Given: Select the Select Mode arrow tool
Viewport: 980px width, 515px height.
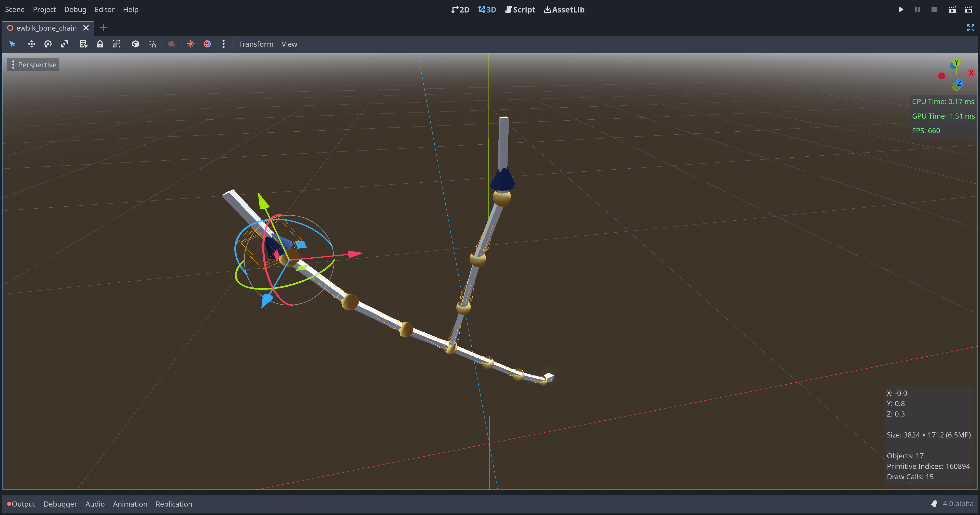Looking at the screenshot, I should tap(12, 44).
